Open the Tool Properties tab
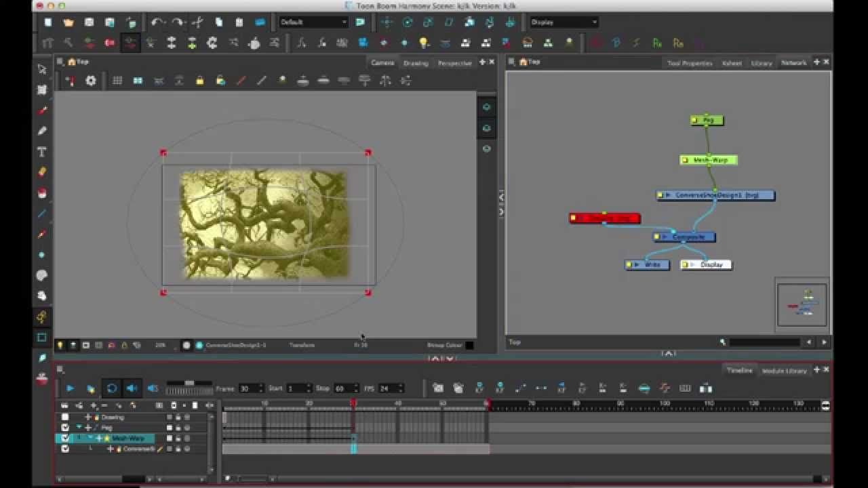 point(690,63)
